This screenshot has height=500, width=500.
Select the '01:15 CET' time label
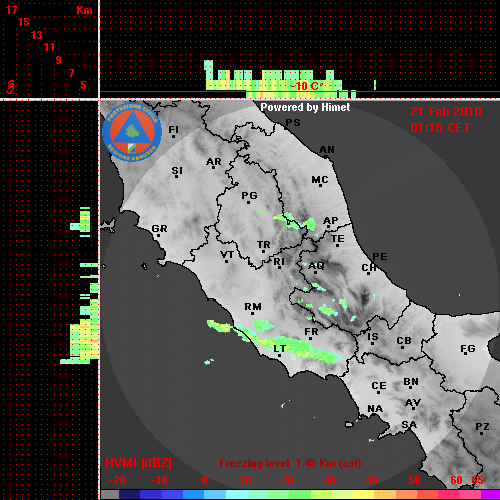pyautogui.click(x=440, y=128)
